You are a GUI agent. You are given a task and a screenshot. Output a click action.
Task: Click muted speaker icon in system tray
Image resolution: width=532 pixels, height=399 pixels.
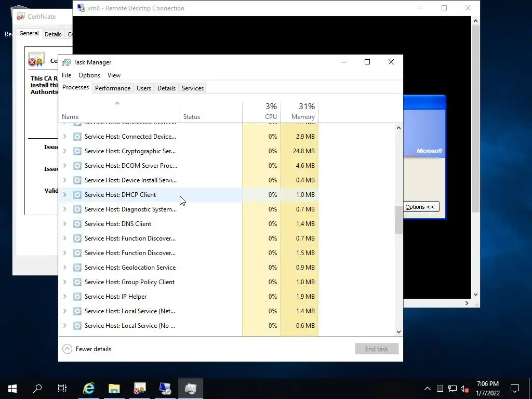point(465,389)
